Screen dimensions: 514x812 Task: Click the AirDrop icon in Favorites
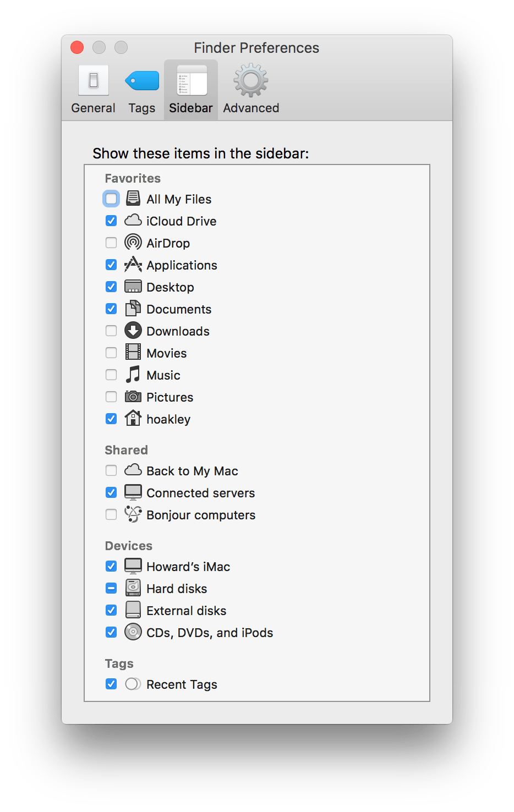[133, 243]
